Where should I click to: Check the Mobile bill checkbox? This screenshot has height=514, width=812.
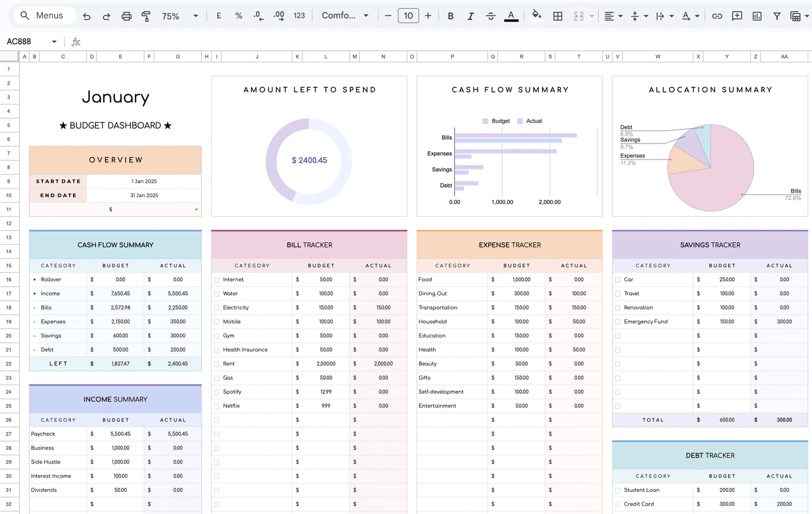tap(217, 322)
